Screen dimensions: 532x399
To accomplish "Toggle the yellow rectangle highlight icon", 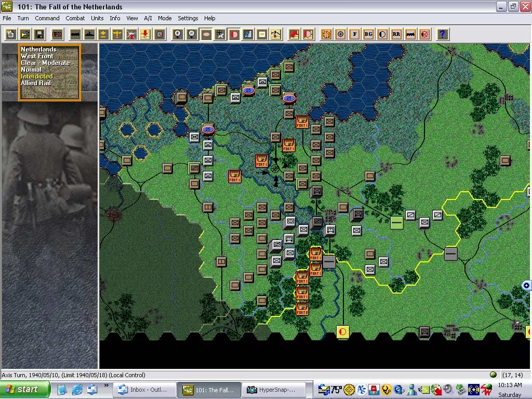I will (x=262, y=34).
